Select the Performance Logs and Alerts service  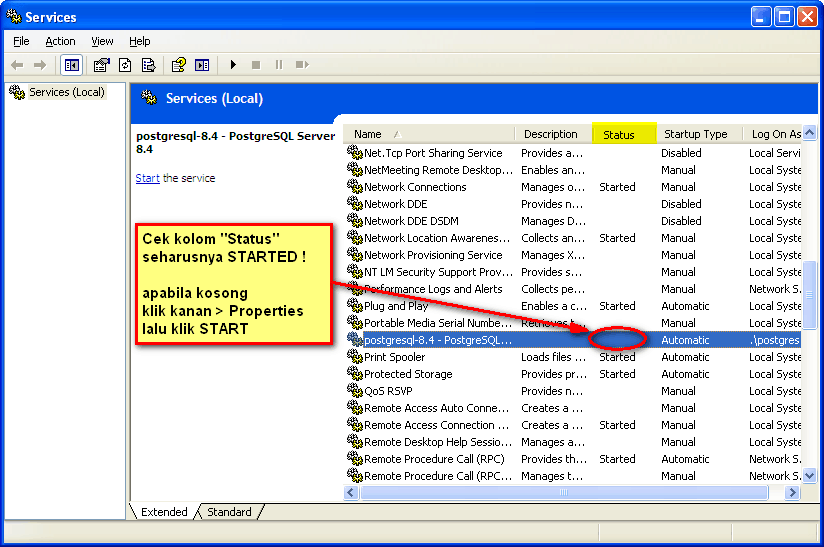tap(573, 289)
